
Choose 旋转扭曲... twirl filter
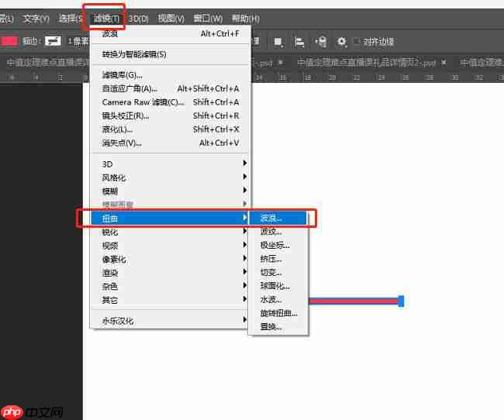(x=278, y=313)
